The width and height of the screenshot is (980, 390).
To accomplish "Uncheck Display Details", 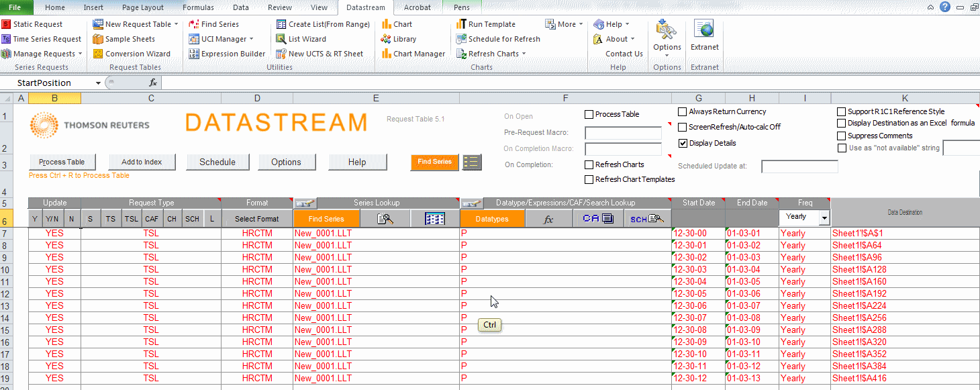I will (683, 143).
